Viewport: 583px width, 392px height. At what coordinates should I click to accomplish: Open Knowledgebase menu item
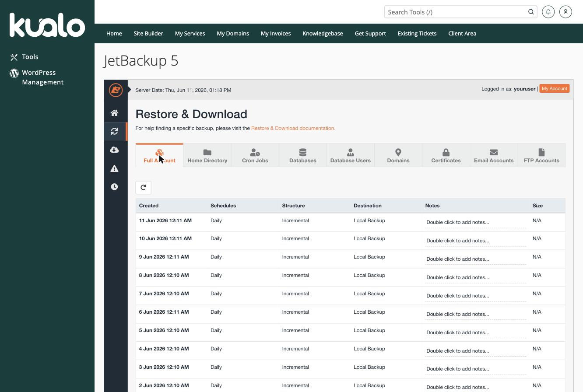(323, 33)
